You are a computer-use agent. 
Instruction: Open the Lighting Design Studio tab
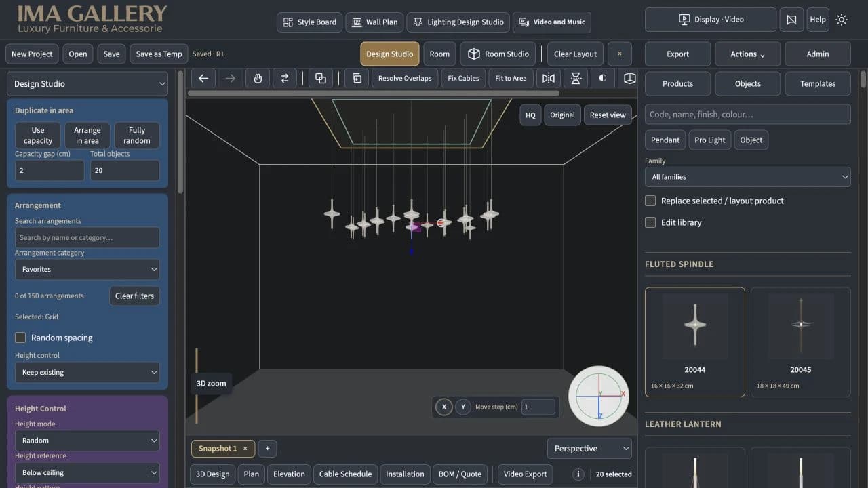coord(458,22)
